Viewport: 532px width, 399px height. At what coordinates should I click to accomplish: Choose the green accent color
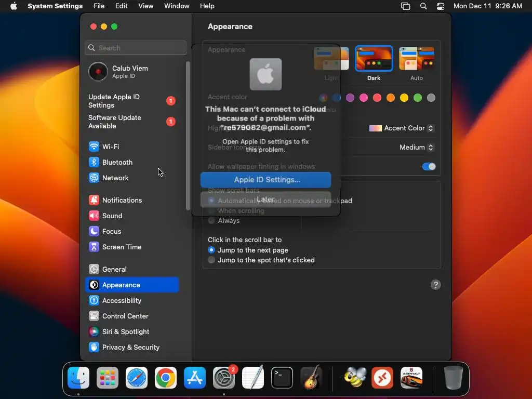point(418,98)
